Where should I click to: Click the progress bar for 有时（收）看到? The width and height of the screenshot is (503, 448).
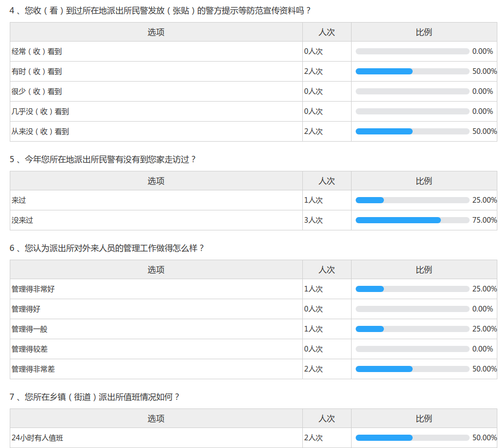pyautogui.click(x=412, y=71)
